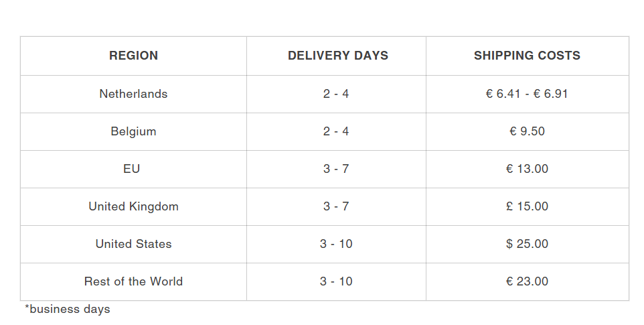Click Rest of the World delivery days cell
Viewport: 644px width, 325px height.
coord(336,281)
